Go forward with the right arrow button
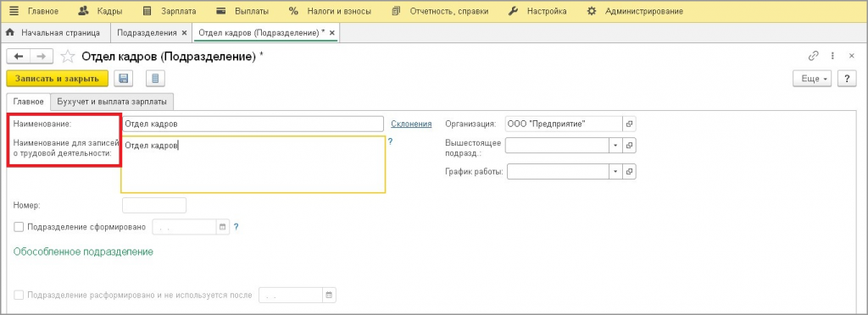This screenshot has width=868, height=315. tap(41, 56)
